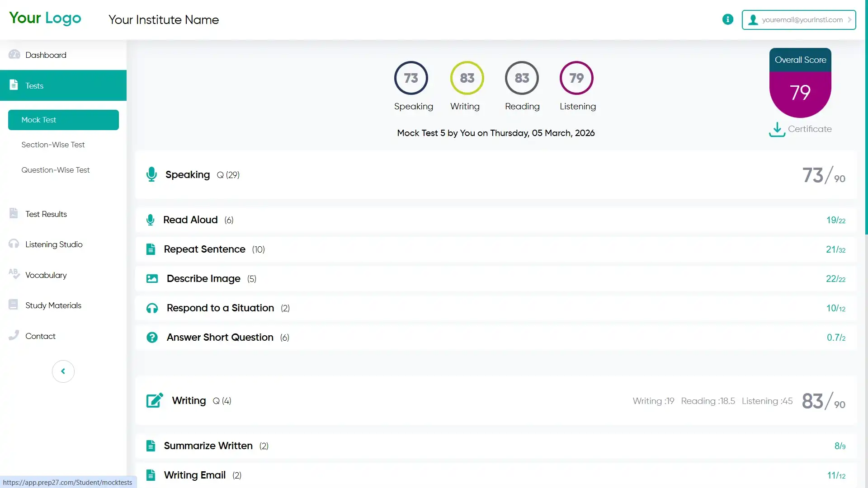Click the Writing score circle 83
Image resolution: width=868 pixels, height=488 pixels.
coord(467,78)
